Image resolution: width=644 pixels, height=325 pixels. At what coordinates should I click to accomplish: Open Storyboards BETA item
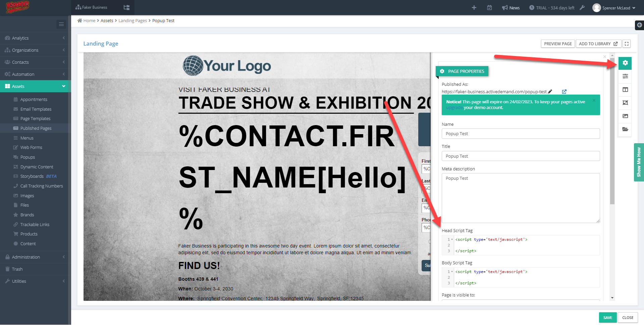tap(38, 176)
